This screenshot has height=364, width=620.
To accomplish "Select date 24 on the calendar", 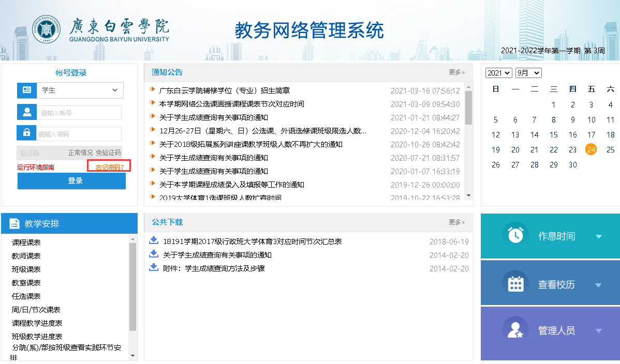I will tap(591, 150).
